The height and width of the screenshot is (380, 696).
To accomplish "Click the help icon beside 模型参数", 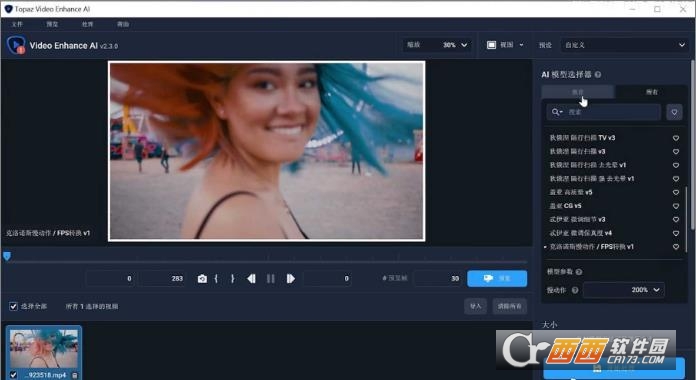I will coord(579,272).
